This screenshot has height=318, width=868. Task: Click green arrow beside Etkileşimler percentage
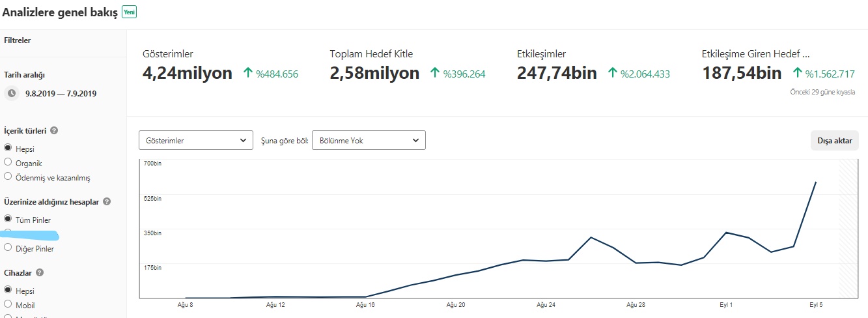click(x=612, y=74)
